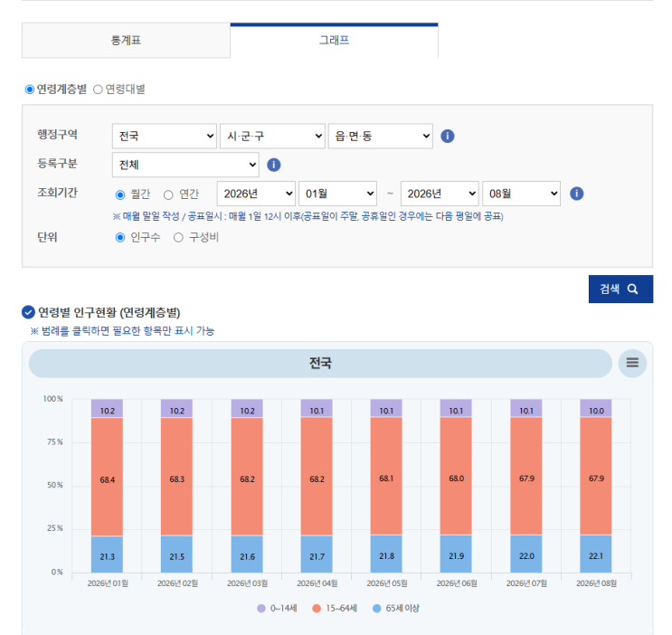Open the 등록구분 전체 dropdown
The height and width of the screenshot is (635, 672).
tap(185, 165)
